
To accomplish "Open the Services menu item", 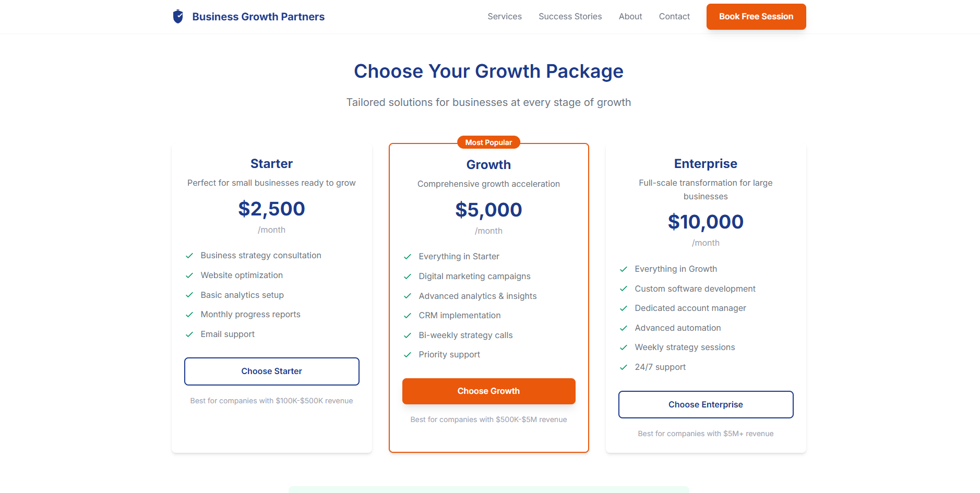I will click(505, 17).
